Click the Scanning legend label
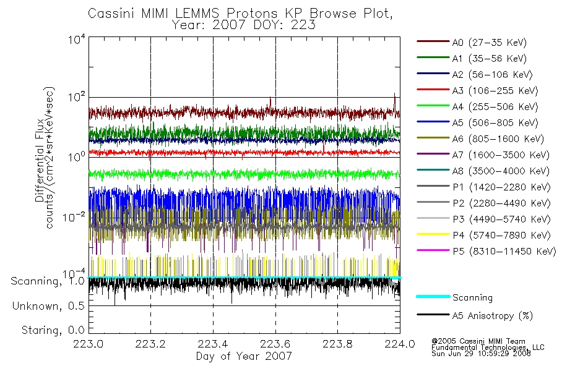Viewport: 588px width, 371px height. tap(472, 298)
